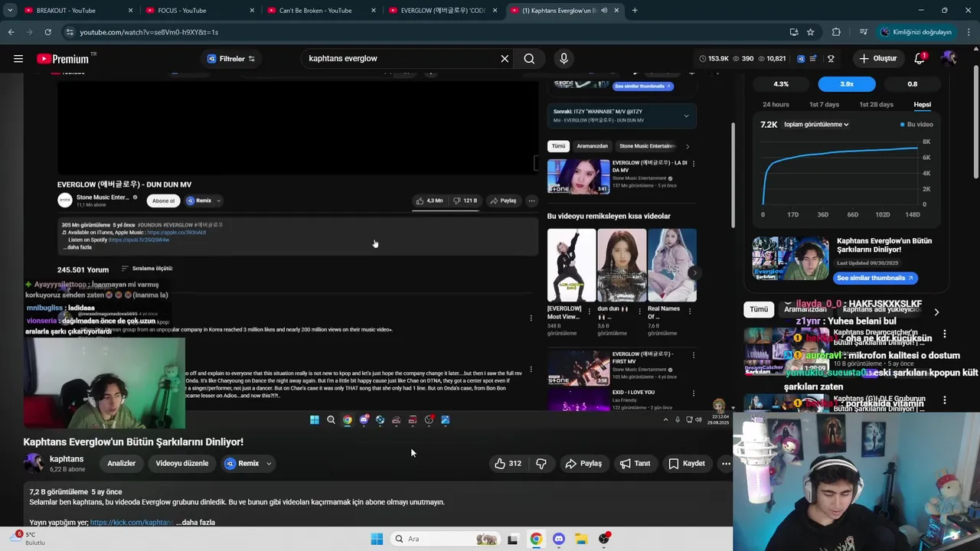Open the kaphtans channel avatar
Image resolution: width=980 pixels, height=551 pixels.
click(33, 463)
